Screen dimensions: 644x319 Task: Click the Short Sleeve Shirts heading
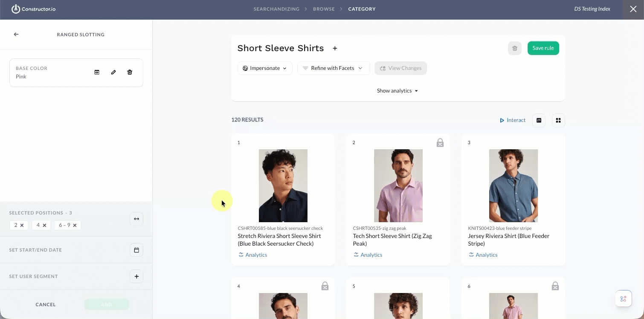(281, 48)
